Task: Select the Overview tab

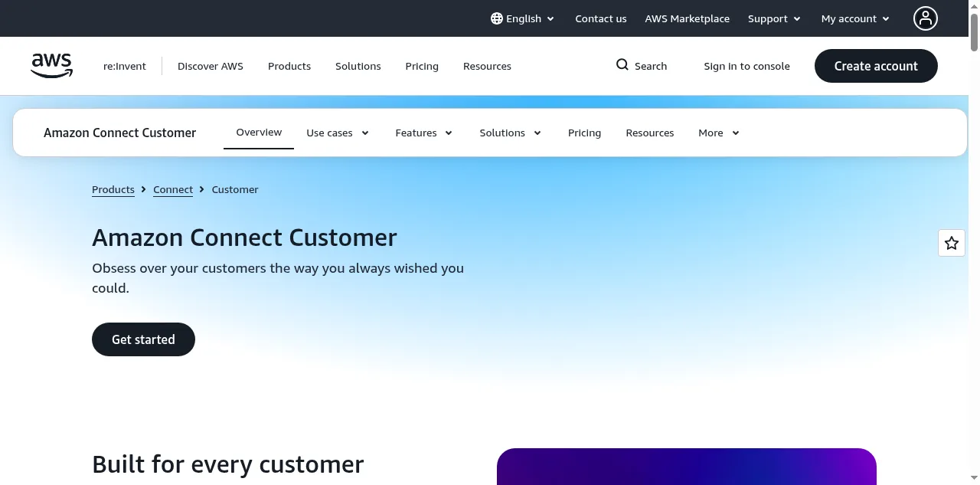Action: 259,133
